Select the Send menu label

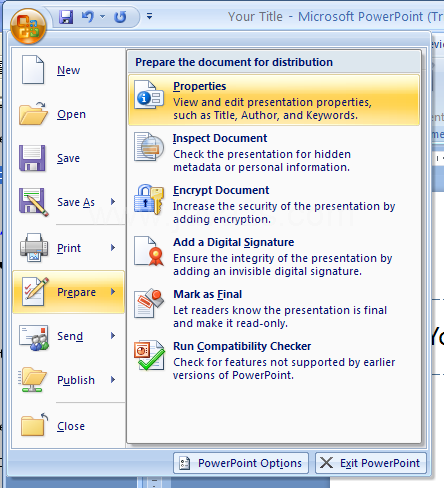click(70, 336)
